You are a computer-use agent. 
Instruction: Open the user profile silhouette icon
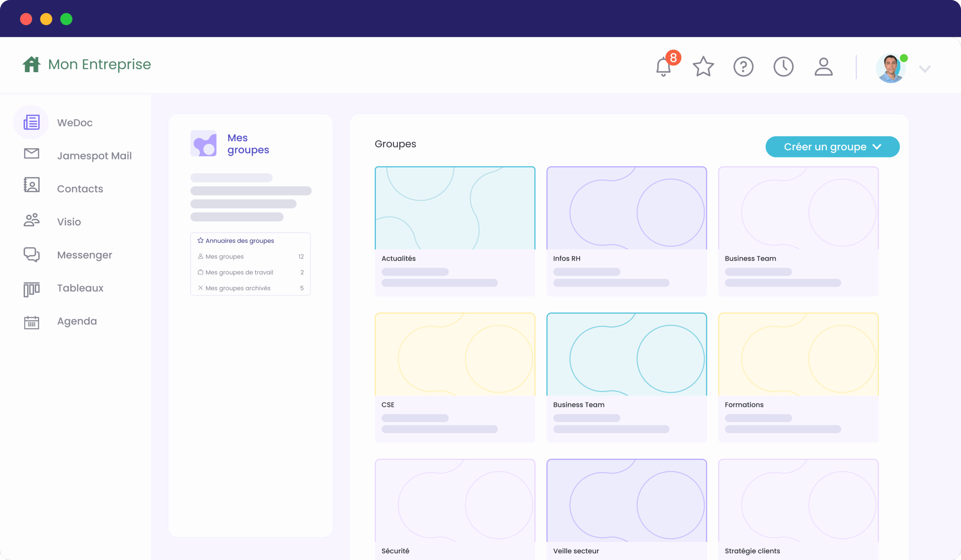click(x=823, y=67)
